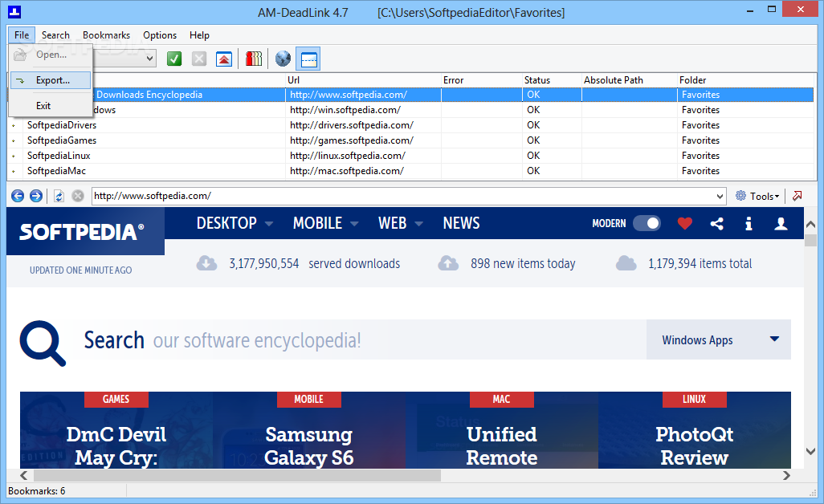Click the globe browser icon
Viewport: 824px width, 504px height.
tap(283, 59)
